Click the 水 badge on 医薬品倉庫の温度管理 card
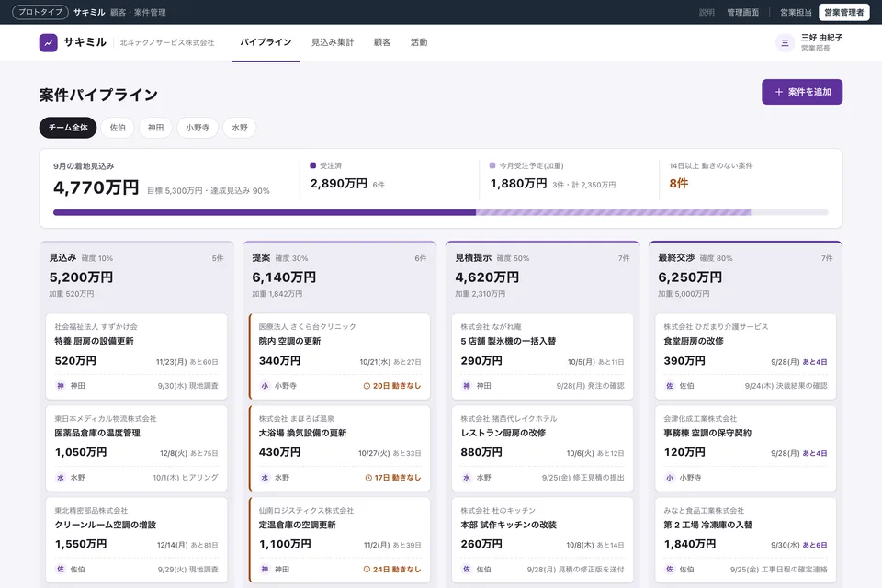 [61, 478]
